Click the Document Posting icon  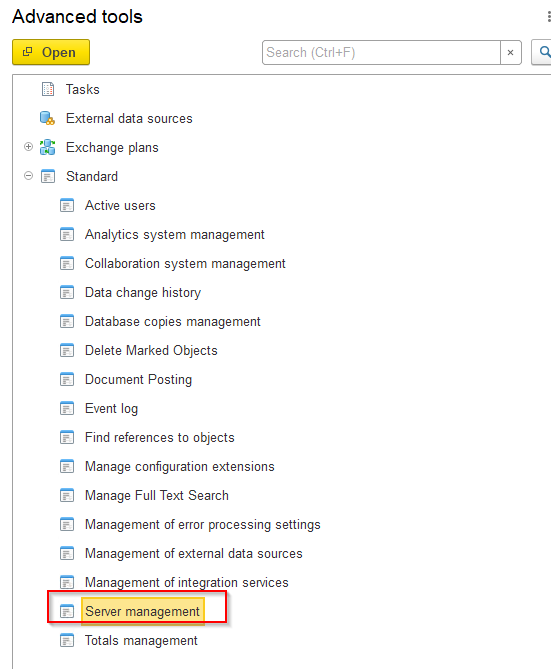67,379
